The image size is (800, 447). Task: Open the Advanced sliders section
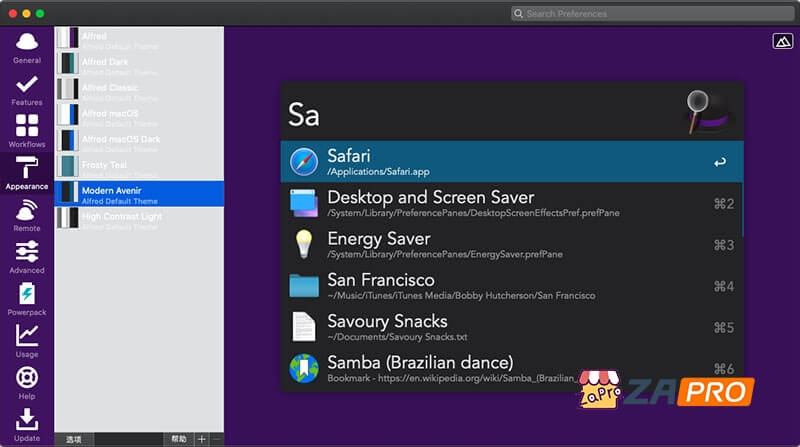pos(27,256)
